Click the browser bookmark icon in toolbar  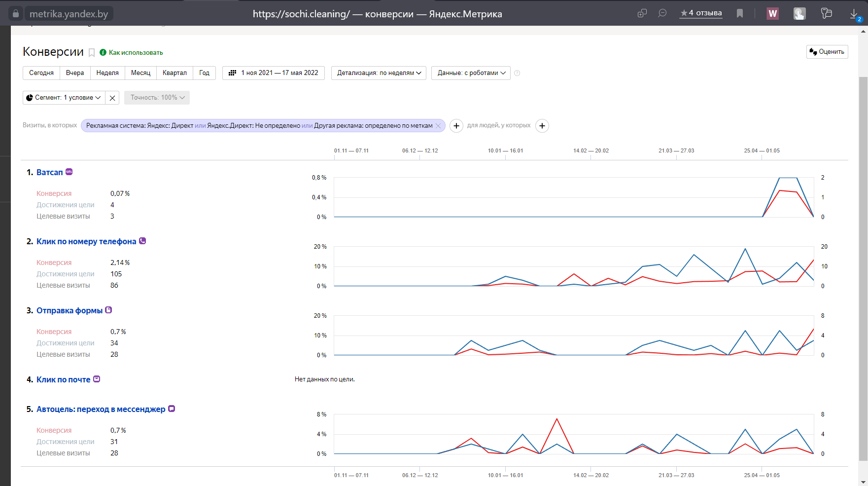739,14
